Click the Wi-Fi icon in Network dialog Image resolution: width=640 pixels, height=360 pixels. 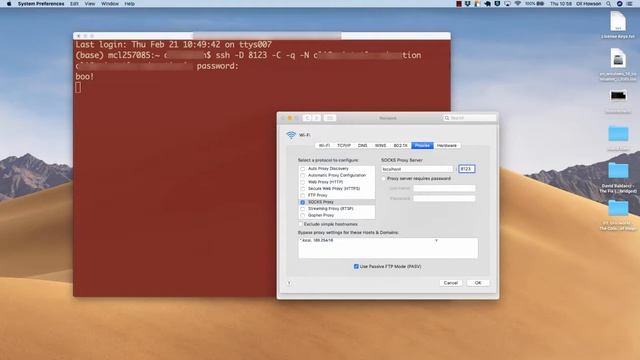tap(291, 135)
